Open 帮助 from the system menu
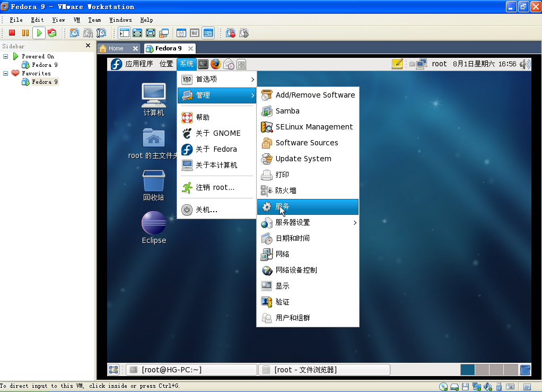Screen dimensions: 542x392 click(x=217, y=118)
